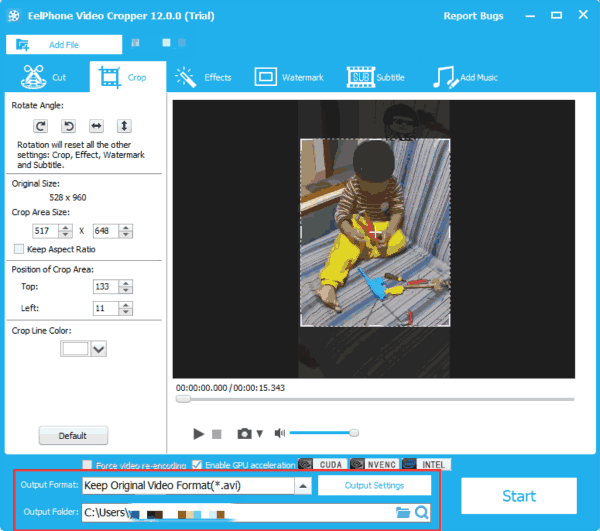Select the Crop tab
600x531 pixels.
[x=128, y=77]
